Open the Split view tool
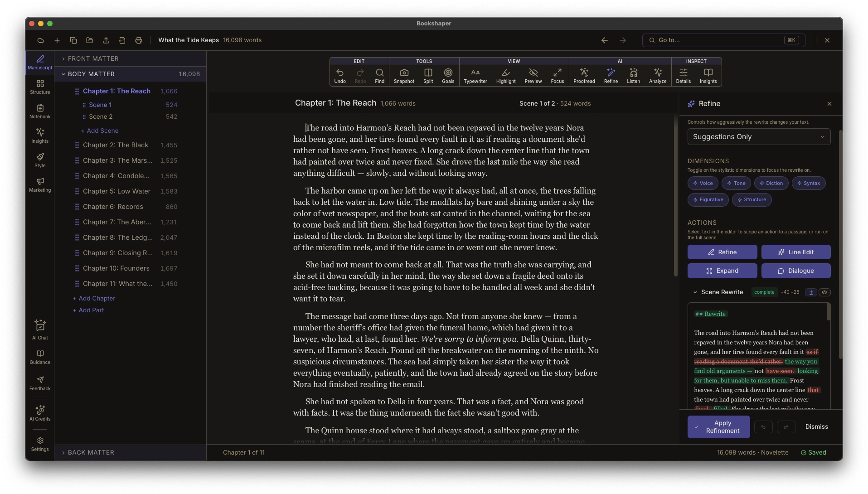Viewport: 868px width, 494px height. point(428,76)
